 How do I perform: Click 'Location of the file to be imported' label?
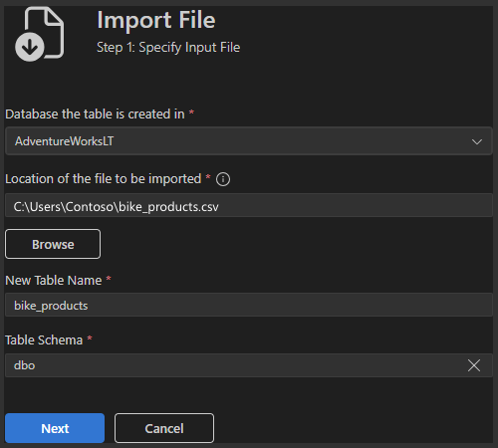pos(104,179)
